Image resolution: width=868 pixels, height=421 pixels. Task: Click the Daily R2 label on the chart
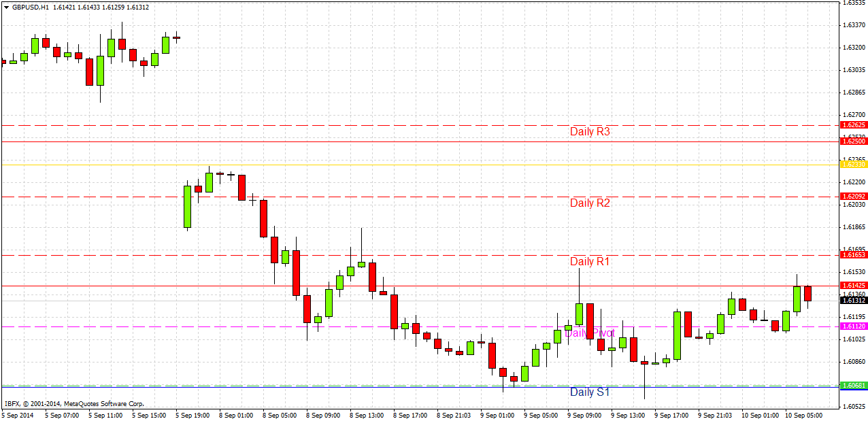point(590,203)
